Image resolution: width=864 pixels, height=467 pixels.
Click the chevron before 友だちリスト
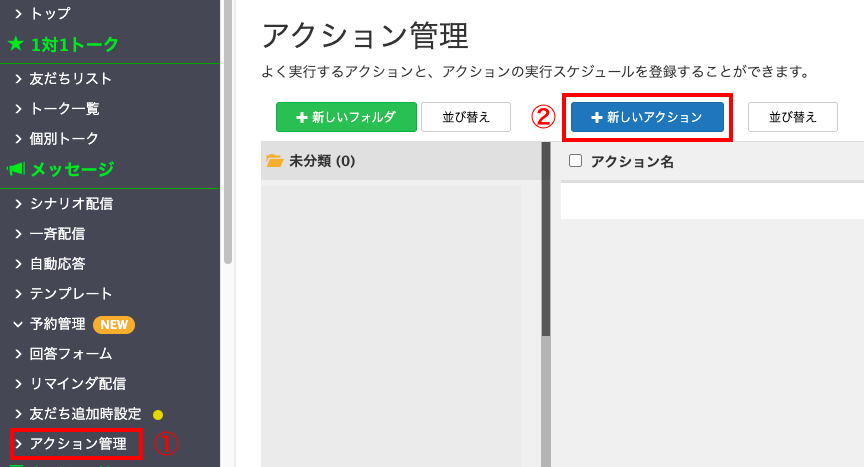click(x=18, y=79)
